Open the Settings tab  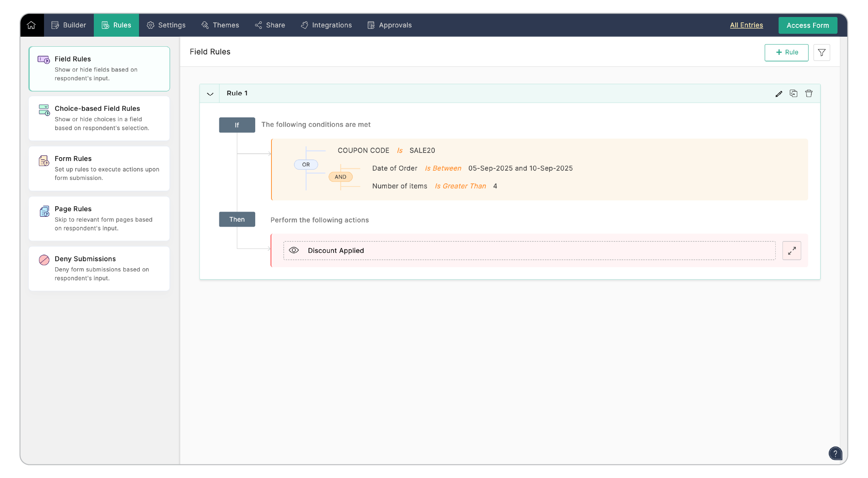point(166,25)
